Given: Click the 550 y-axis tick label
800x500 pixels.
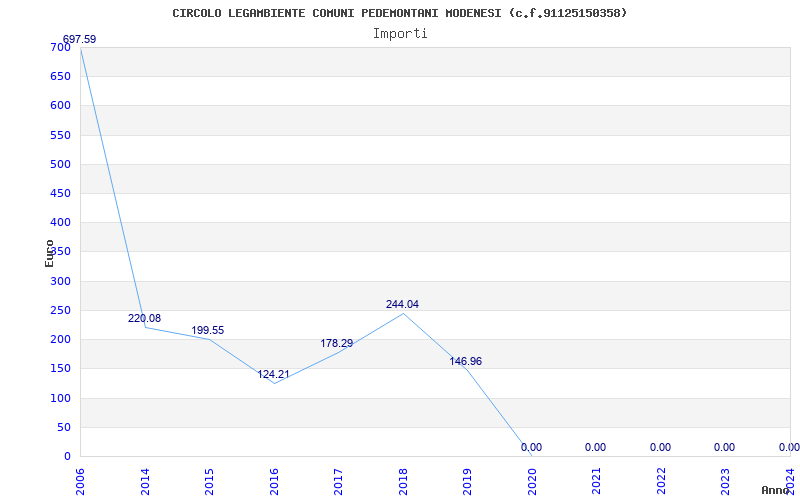Looking at the screenshot, I should [60, 135].
